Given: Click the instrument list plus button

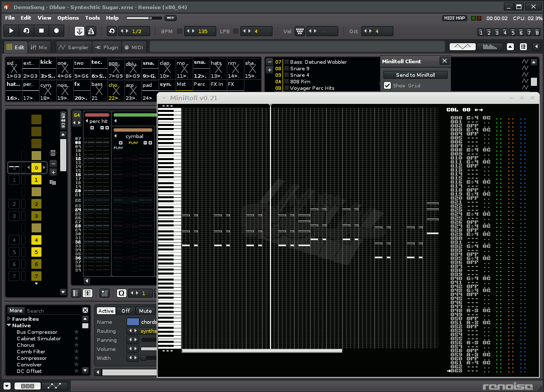Looking at the screenshot, I should (269, 70).
